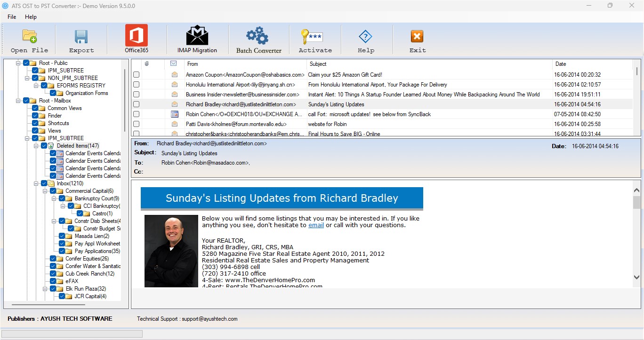
Task: Select the Views folder in the tree
Action: click(x=54, y=131)
